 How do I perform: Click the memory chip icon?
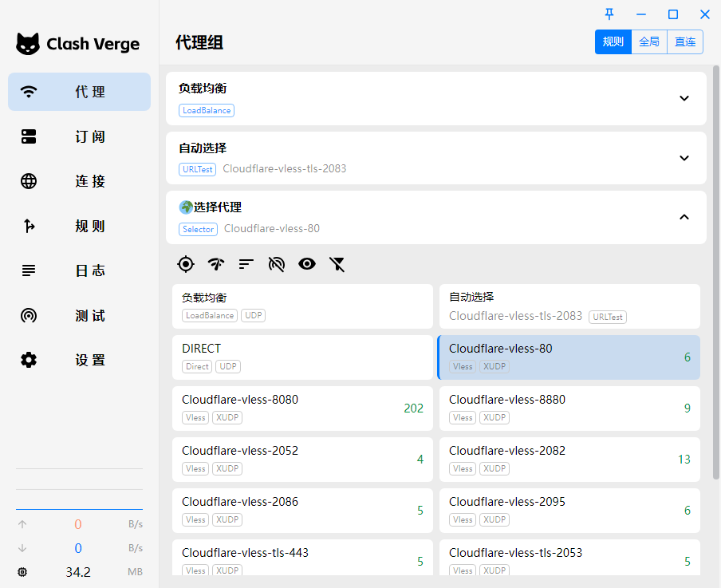[22, 572]
